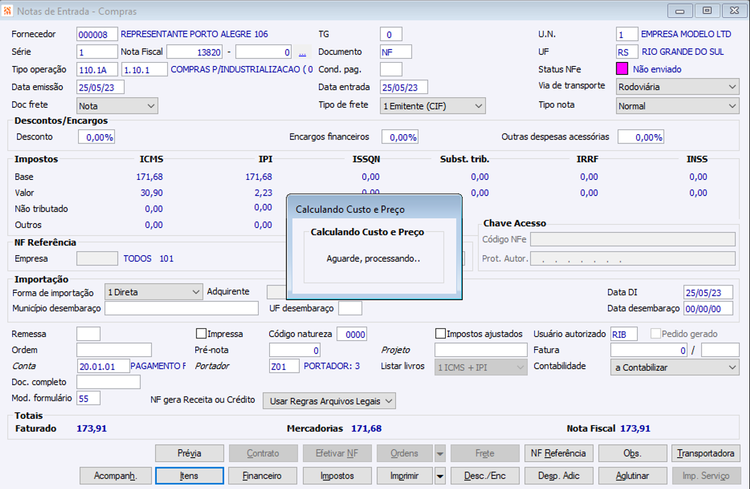The image size is (750, 489).
Task: Click the NF Referência button
Action: pyautogui.click(x=558, y=453)
